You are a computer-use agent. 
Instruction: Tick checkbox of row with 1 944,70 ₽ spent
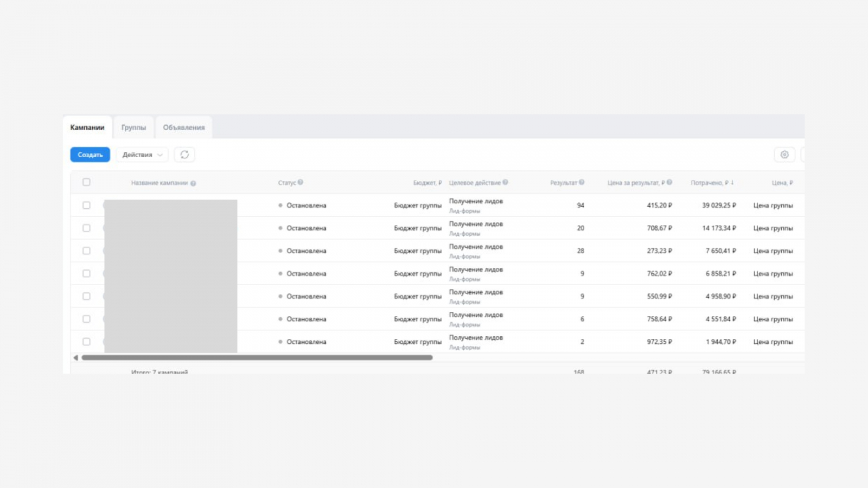[x=86, y=342]
